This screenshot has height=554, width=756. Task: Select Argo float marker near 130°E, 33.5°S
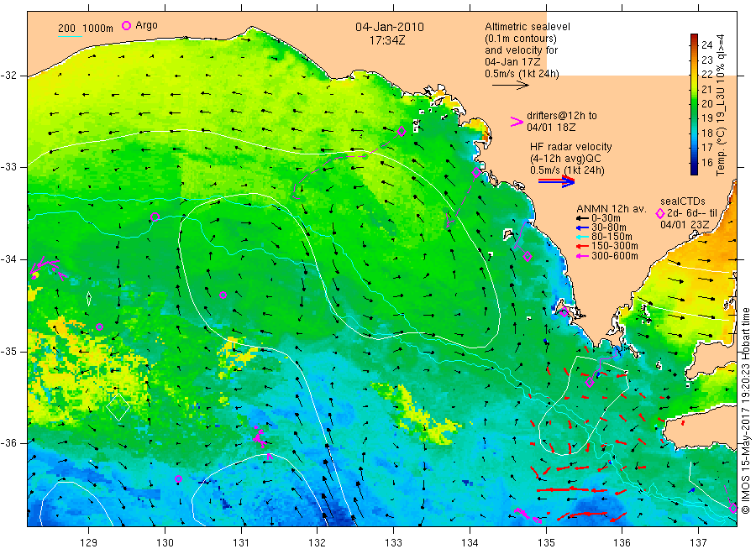click(x=155, y=217)
